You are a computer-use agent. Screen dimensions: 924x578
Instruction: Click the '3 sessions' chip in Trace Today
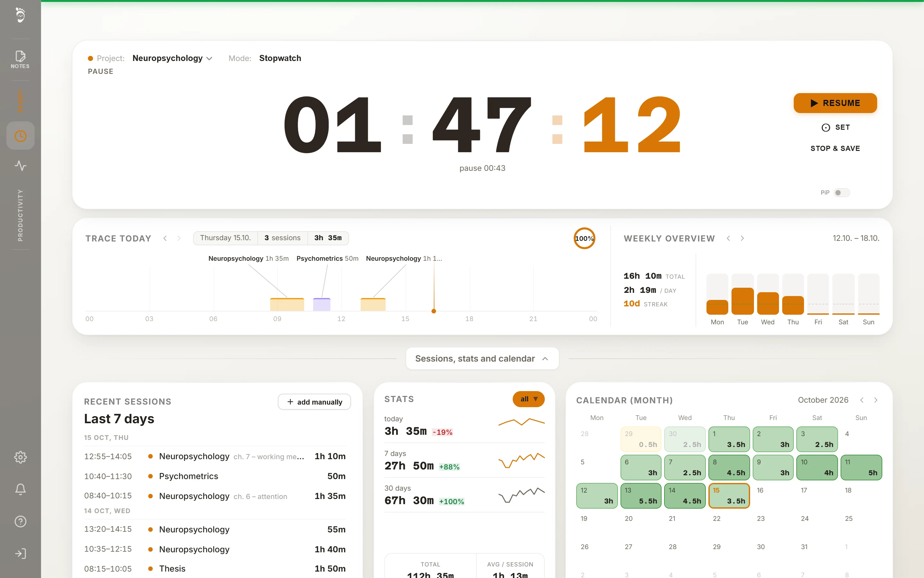283,238
